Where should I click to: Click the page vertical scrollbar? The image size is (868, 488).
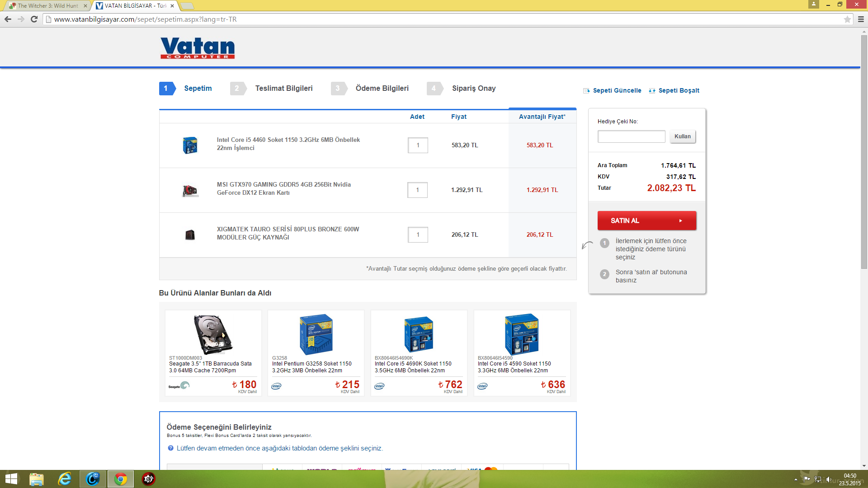pyautogui.click(x=864, y=151)
